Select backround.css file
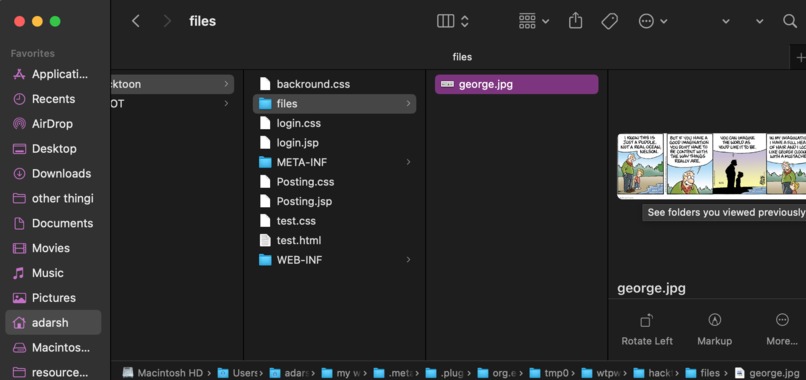The image size is (806, 380). tap(335, 84)
